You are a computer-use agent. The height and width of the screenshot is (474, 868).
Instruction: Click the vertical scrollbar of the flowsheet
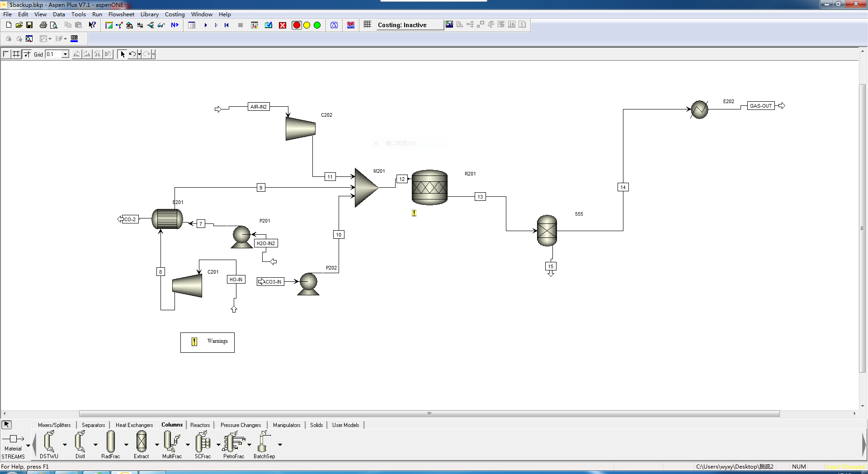pos(863,228)
